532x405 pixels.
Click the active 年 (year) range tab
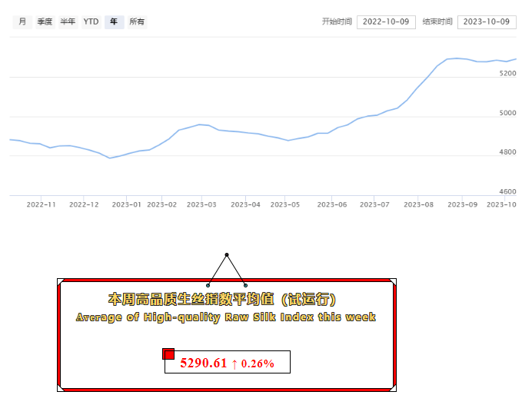(x=114, y=22)
